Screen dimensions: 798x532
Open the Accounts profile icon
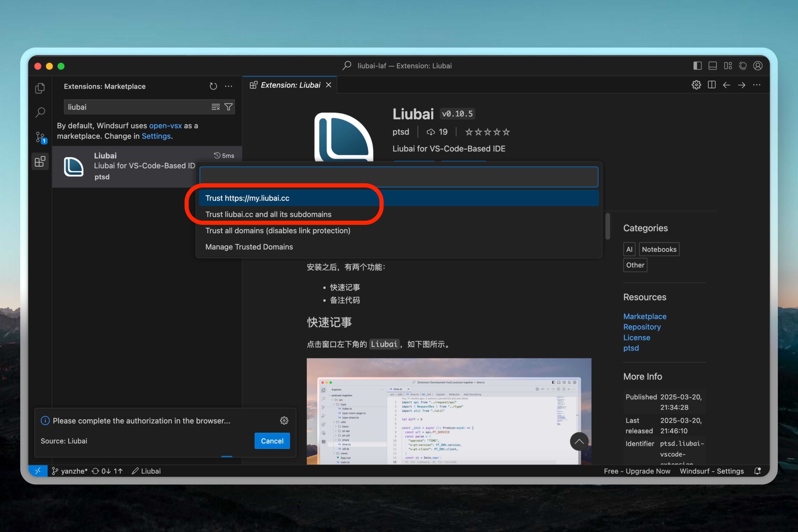(758, 66)
